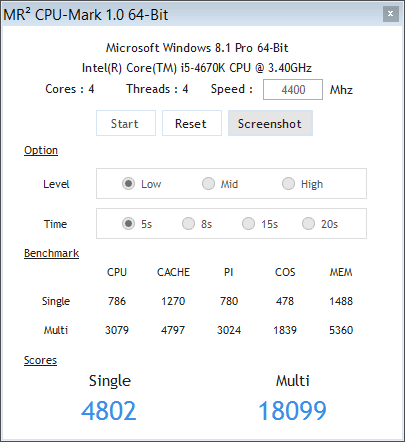This screenshot has height=442, width=405.
Task: Click Multi COS value 1839
Action: click(x=285, y=330)
